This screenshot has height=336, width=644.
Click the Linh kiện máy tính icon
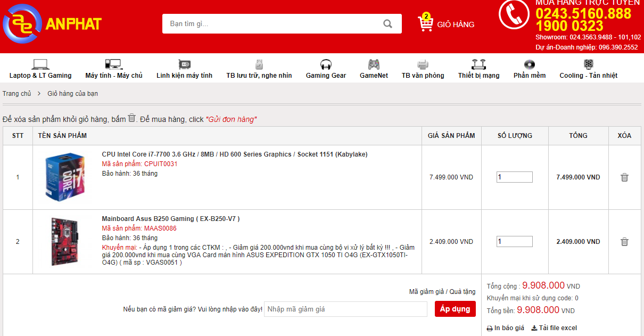(185, 64)
